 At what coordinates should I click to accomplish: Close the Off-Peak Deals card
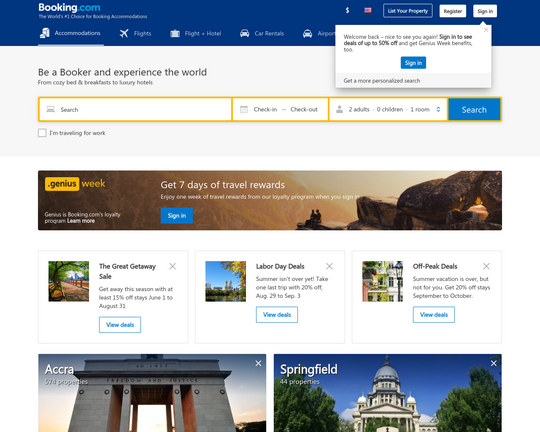pos(486,266)
